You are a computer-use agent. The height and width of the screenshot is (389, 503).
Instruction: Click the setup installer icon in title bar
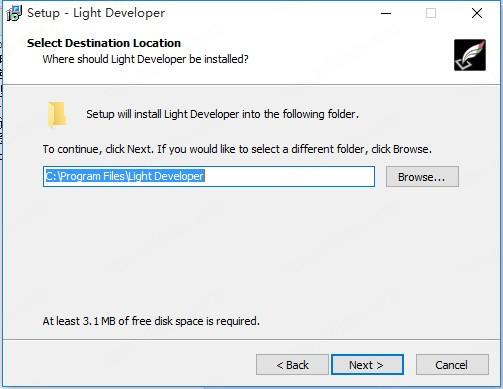(x=14, y=13)
